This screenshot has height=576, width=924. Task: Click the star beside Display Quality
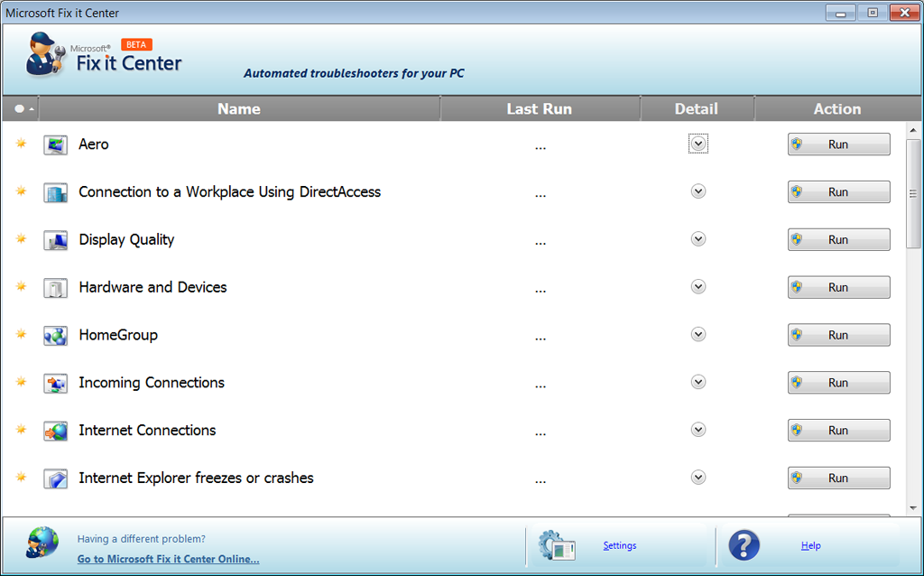(x=22, y=238)
